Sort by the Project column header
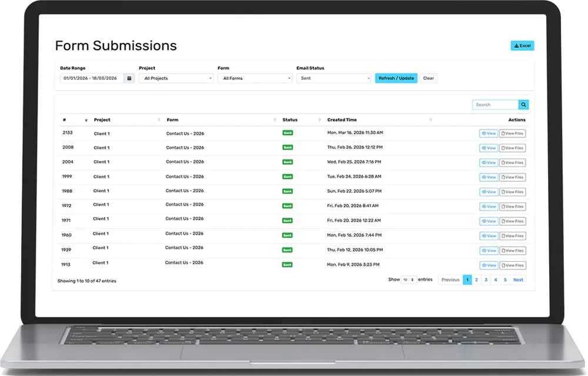This screenshot has height=376, width=588. coord(102,119)
